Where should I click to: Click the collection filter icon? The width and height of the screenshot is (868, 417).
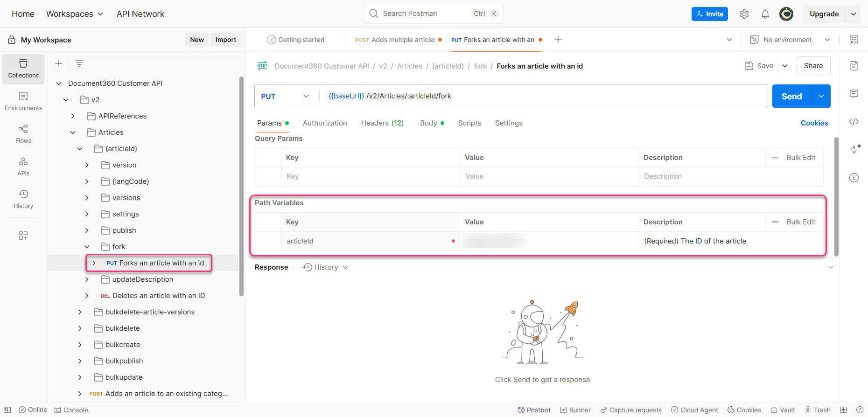pos(79,63)
